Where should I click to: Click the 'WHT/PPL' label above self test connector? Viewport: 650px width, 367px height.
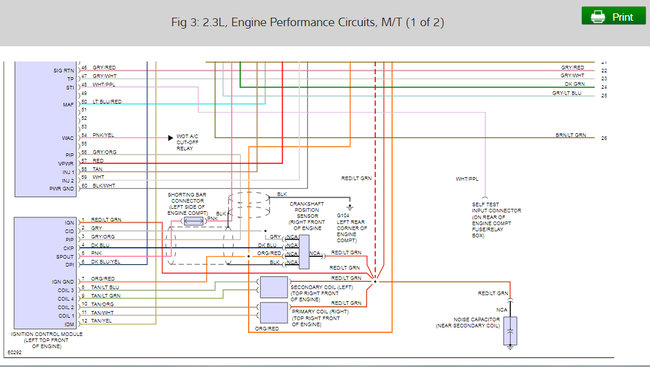[x=467, y=179]
